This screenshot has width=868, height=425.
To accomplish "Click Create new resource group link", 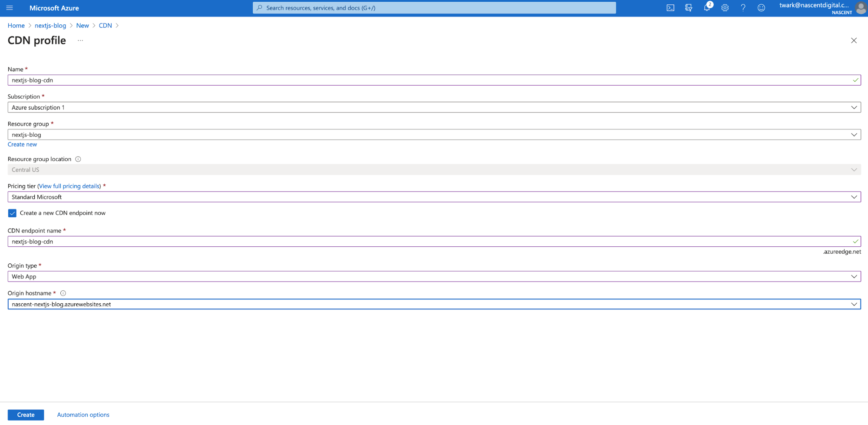I will (x=22, y=144).
